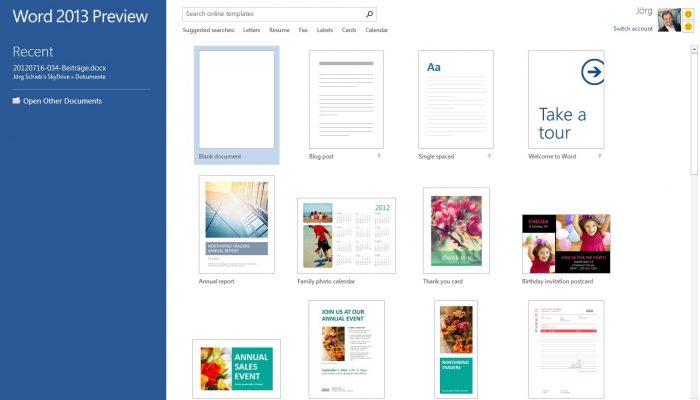
Task: Click the scrollbar up arrow
Action: pyautogui.click(x=694, y=49)
